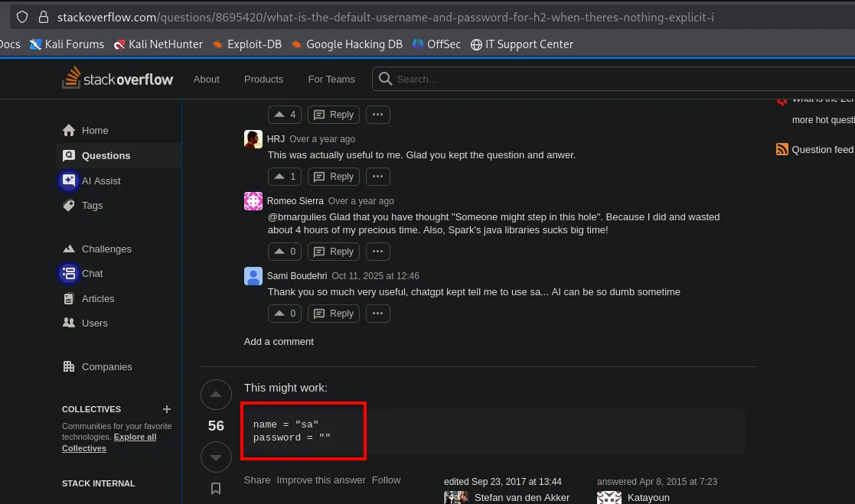Click the more hot questions link

pyautogui.click(x=823, y=120)
